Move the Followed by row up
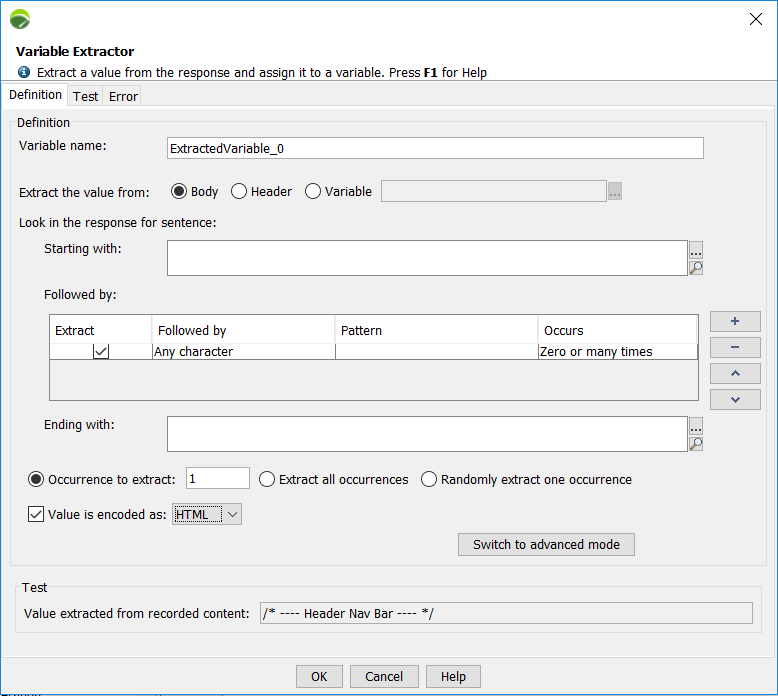 coord(735,374)
